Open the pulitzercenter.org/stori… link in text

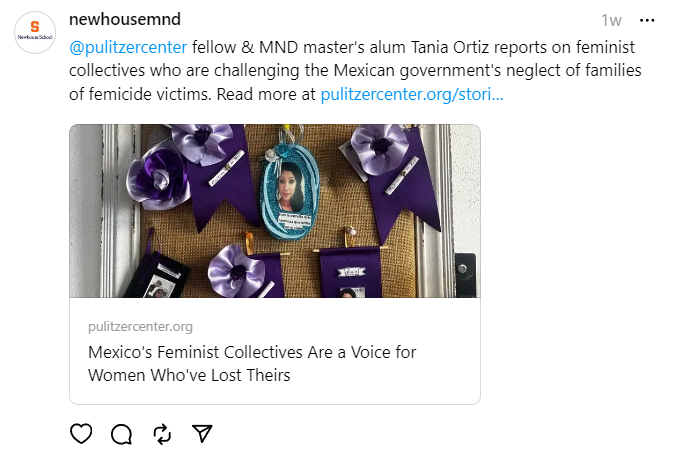(x=412, y=95)
